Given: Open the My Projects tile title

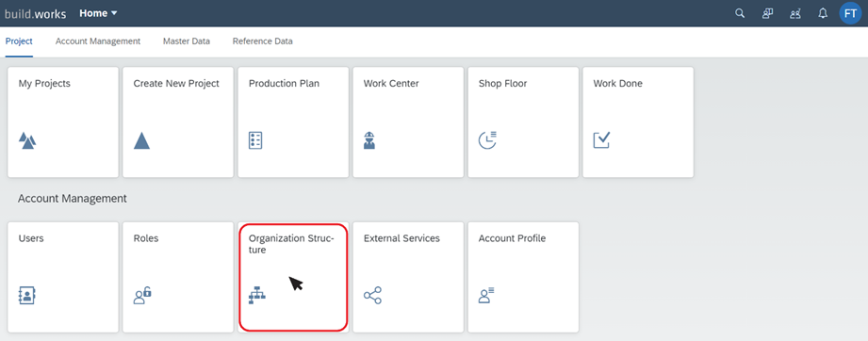Looking at the screenshot, I should coord(44,84).
